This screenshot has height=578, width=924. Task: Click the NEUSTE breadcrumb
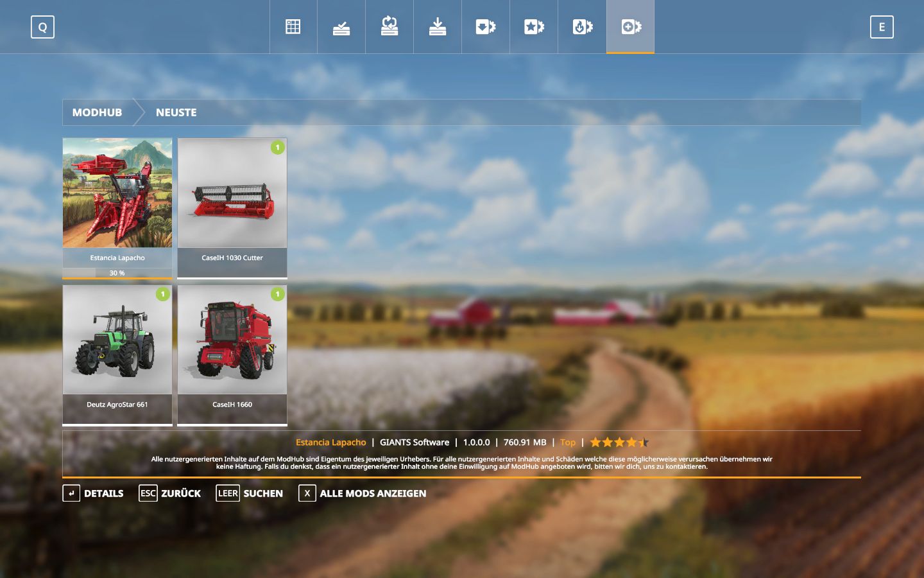[176, 112]
